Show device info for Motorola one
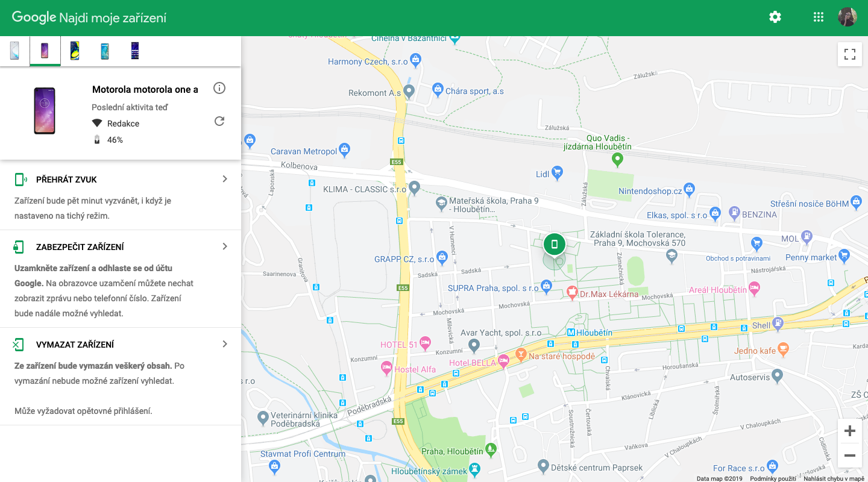Viewport: 868px width, 482px height. [219, 89]
